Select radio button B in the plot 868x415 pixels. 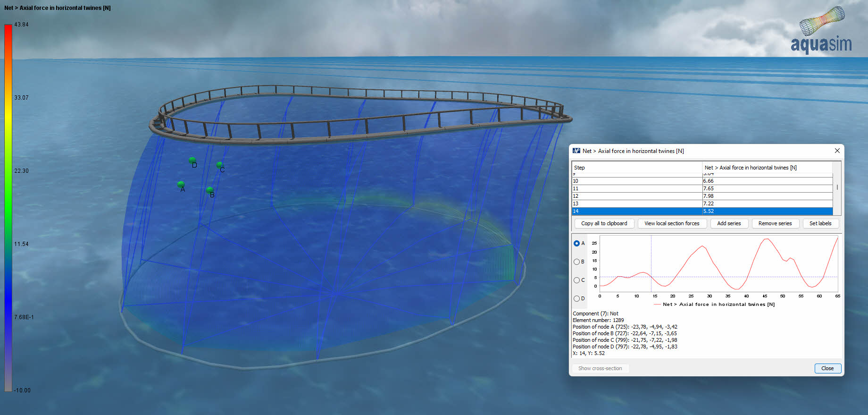coord(576,262)
